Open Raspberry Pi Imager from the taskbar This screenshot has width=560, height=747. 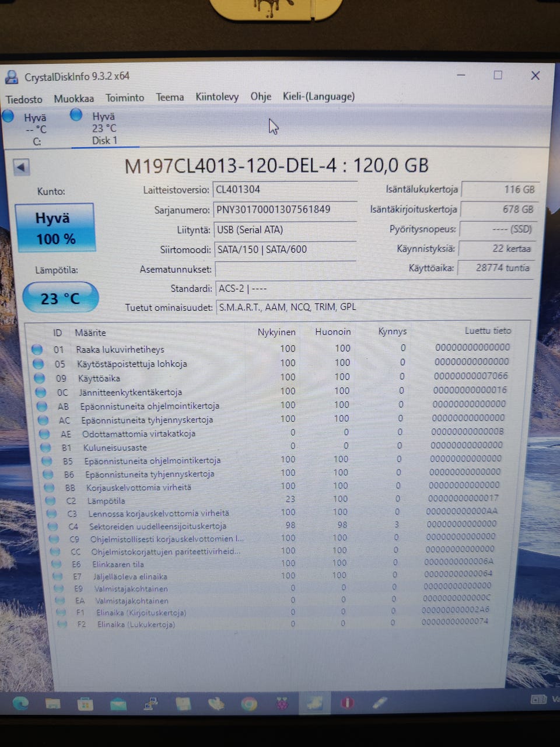point(282,703)
